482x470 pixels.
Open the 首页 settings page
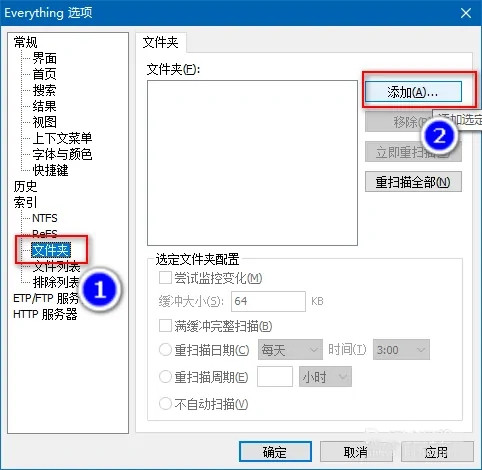click(x=44, y=74)
